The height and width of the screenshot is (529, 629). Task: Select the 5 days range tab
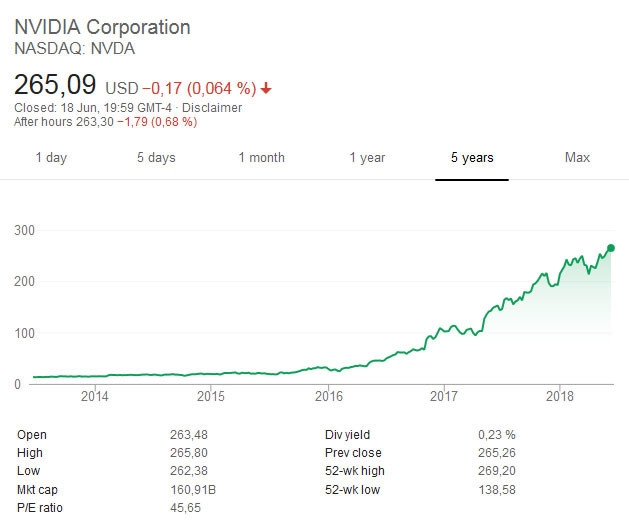tap(156, 157)
